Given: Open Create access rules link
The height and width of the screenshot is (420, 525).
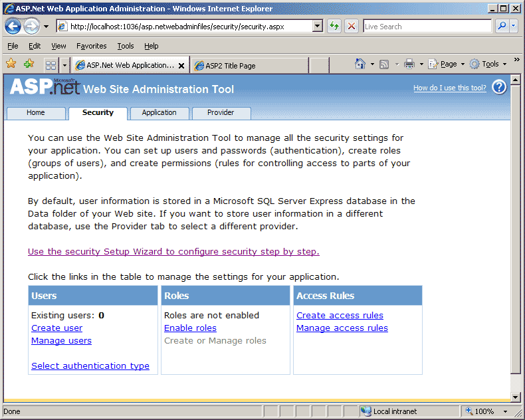Looking at the screenshot, I should pos(340,315).
